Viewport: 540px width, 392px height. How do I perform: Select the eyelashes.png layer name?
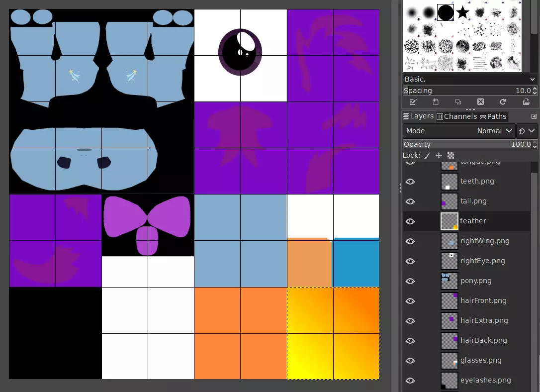486,380
